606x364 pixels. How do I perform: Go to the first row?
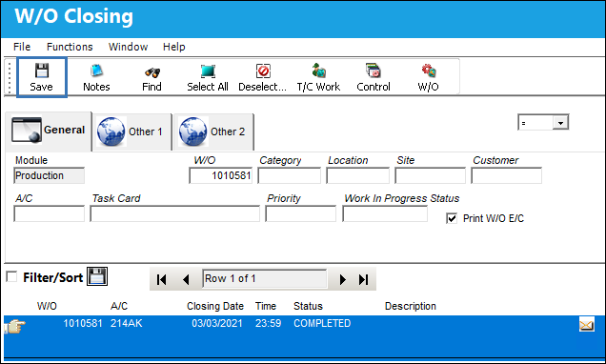162,279
